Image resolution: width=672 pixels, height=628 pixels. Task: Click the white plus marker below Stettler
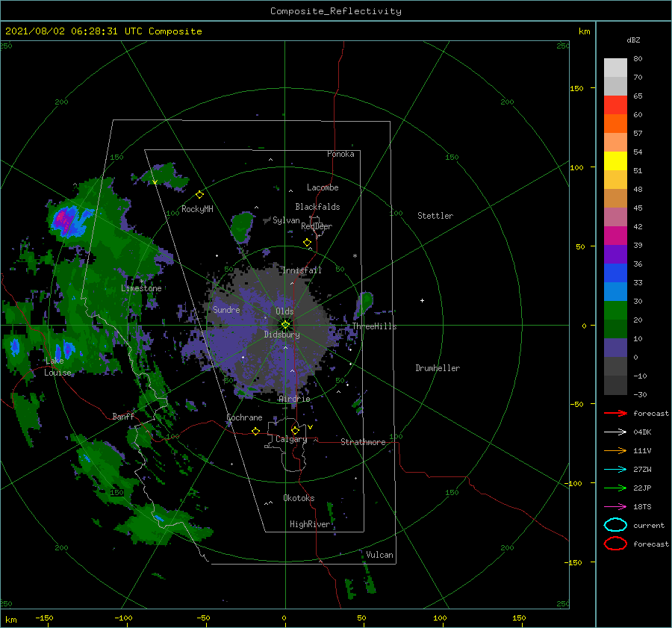tap(422, 300)
